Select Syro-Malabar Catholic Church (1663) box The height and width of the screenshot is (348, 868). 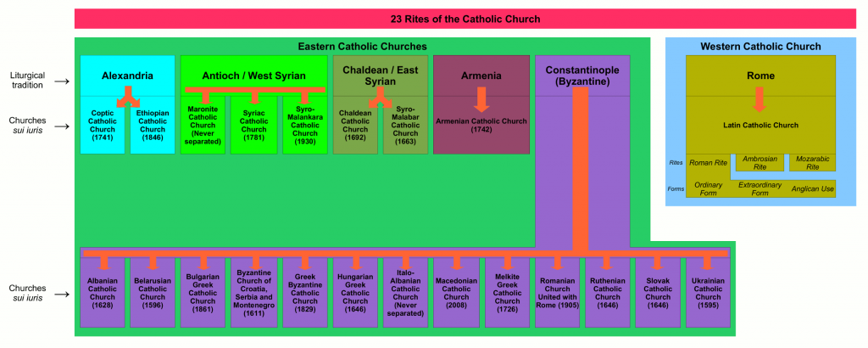pyautogui.click(x=405, y=125)
